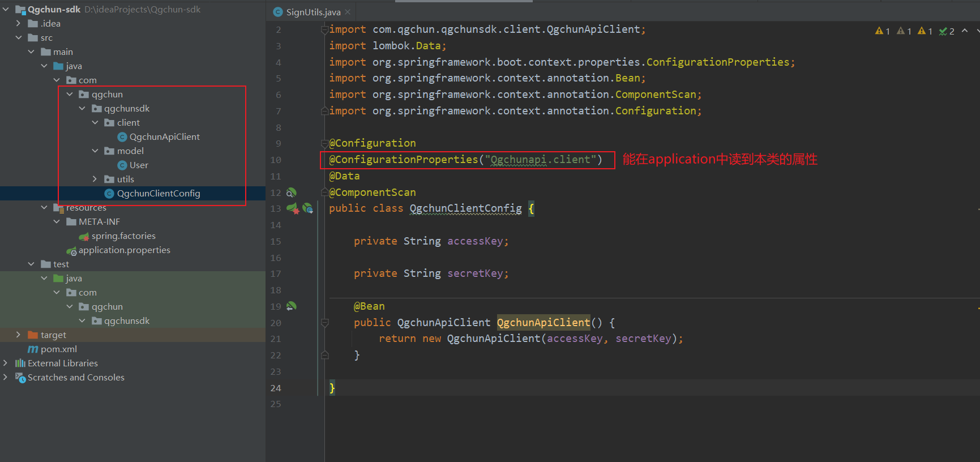Click the META-INF folder icon

[x=71, y=222]
